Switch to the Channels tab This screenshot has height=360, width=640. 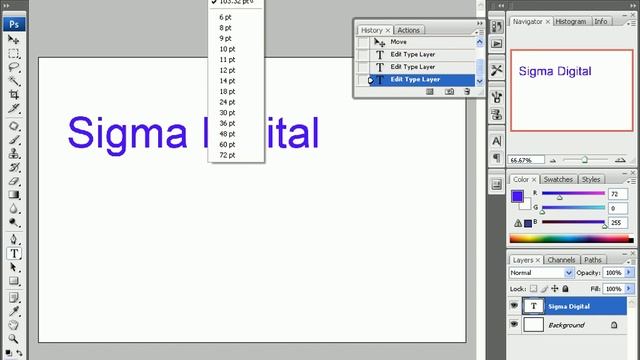click(561, 260)
